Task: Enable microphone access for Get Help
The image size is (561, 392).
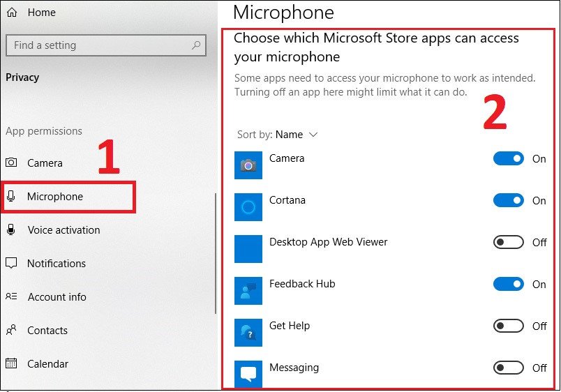Action: 508,326
